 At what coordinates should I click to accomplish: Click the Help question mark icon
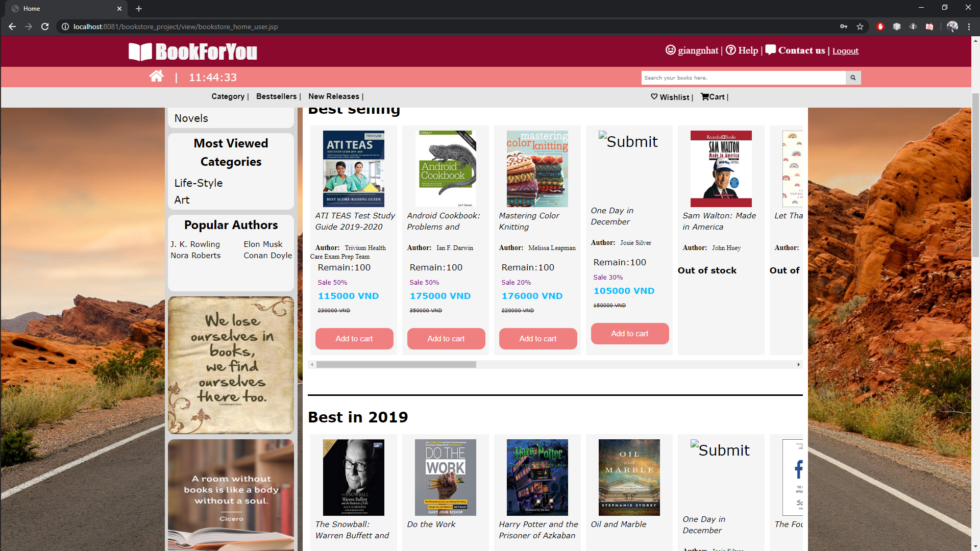coord(730,50)
